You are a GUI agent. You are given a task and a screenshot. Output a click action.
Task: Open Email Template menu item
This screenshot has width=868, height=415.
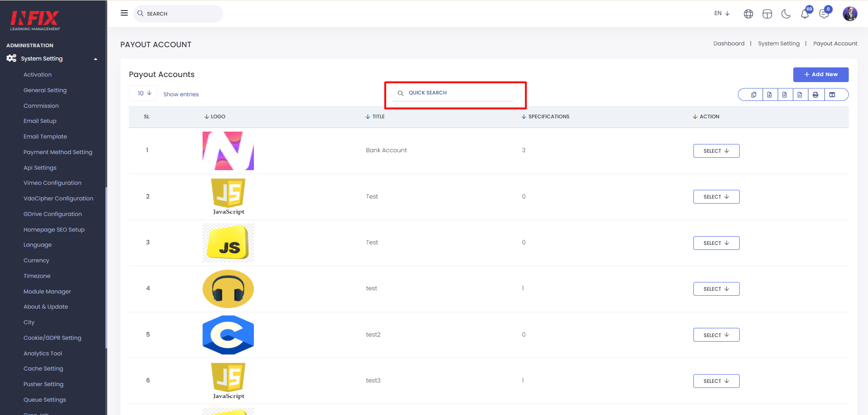tap(45, 137)
